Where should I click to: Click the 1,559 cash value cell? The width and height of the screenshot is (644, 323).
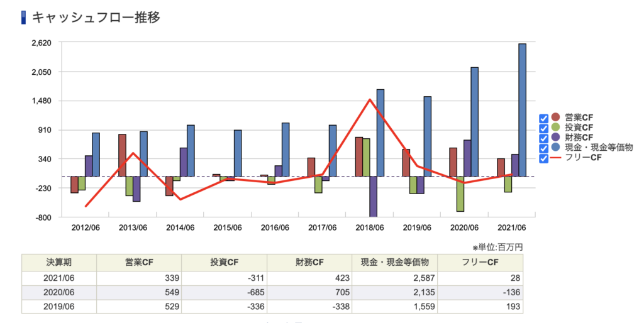click(395, 307)
